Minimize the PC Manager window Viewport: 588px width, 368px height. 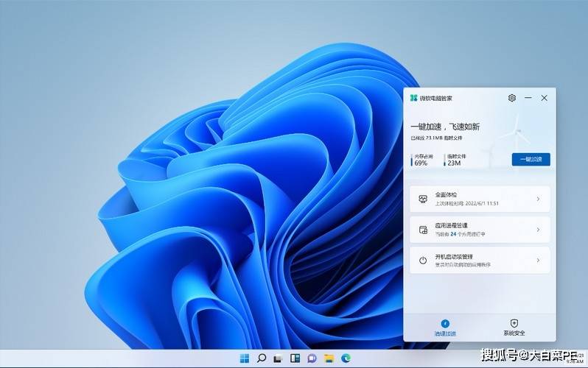click(x=528, y=98)
